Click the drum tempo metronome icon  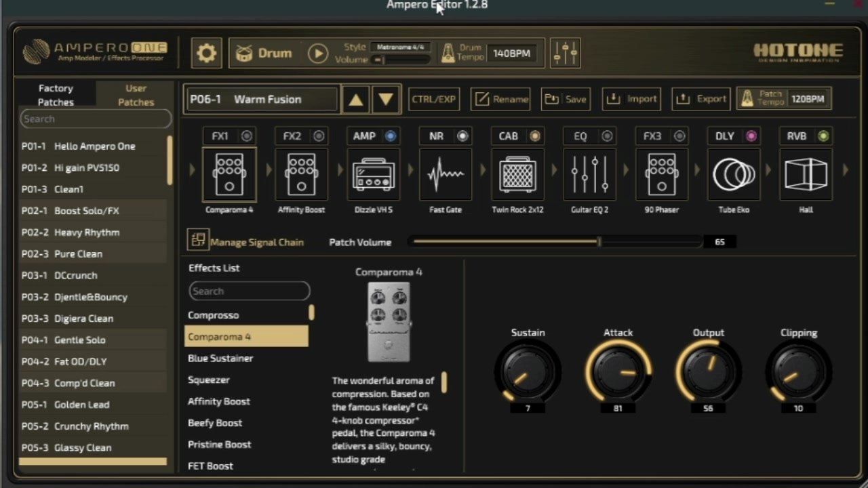[448, 54]
